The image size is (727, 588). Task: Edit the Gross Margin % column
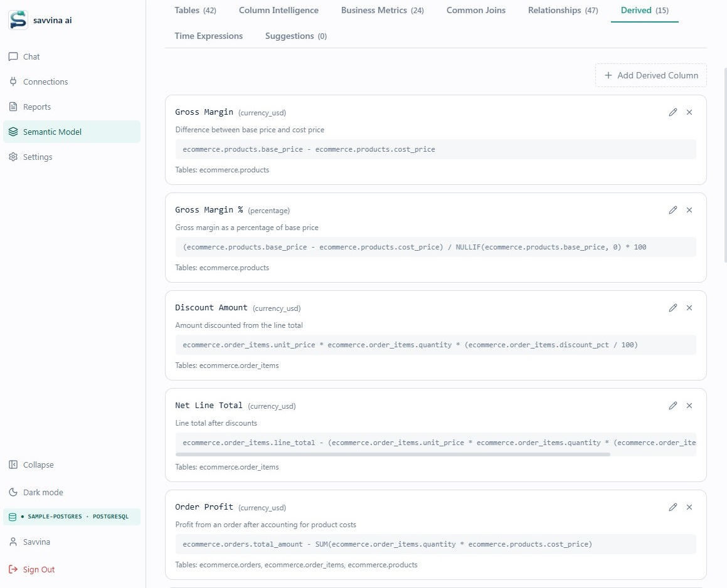pyautogui.click(x=673, y=210)
